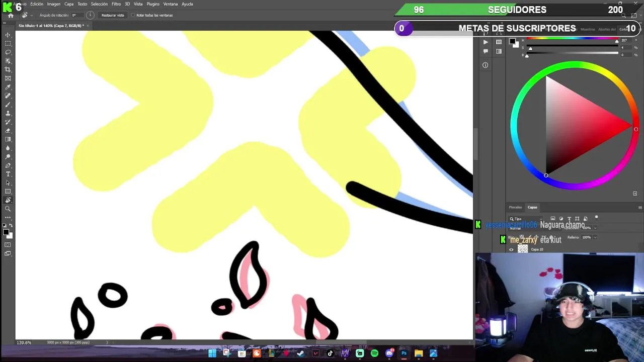Open the Opacidad 100% dropdown arrow
The width and height of the screenshot is (644, 362).
(595, 228)
